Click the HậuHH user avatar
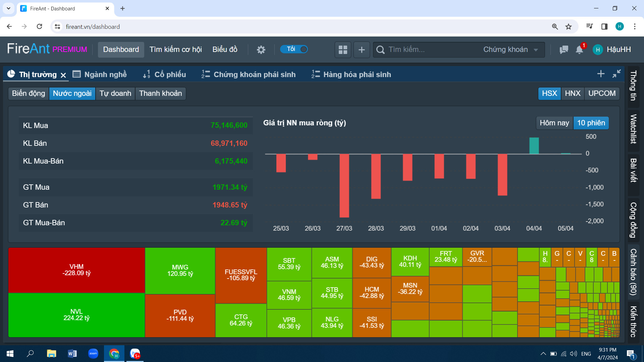 tap(598, 50)
